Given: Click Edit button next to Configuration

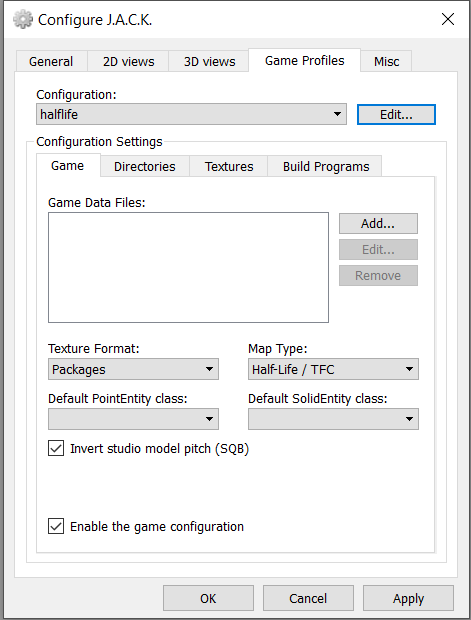Looking at the screenshot, I should pyautogui.click(x=396, y=114).
